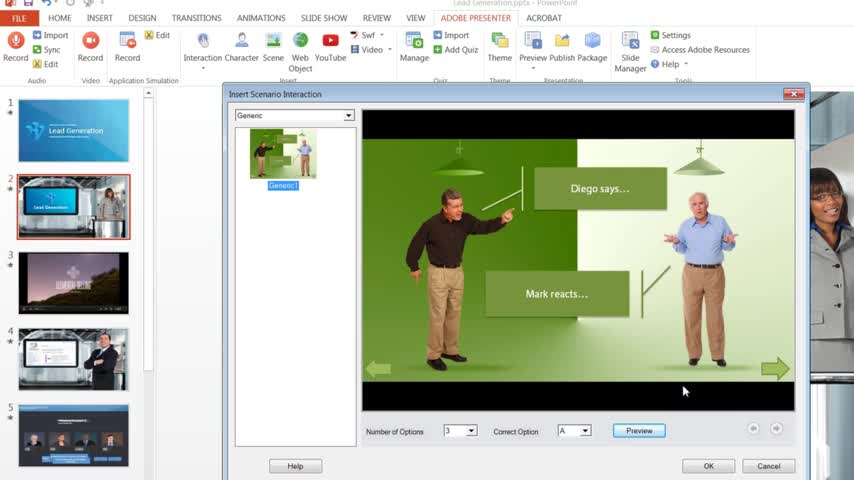Screen dimensions: 854x480
Task: Select slide 3 thumbnail in panel
Action: 73,282
